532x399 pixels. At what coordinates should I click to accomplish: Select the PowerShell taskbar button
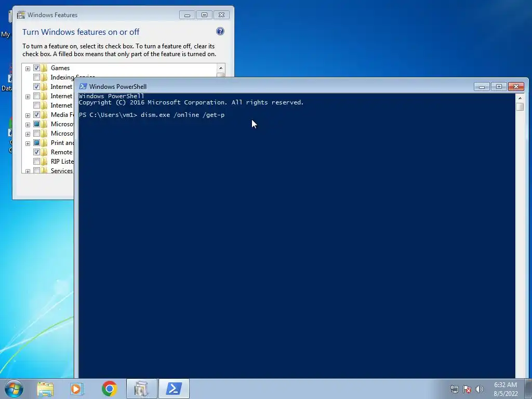(174, 389)
